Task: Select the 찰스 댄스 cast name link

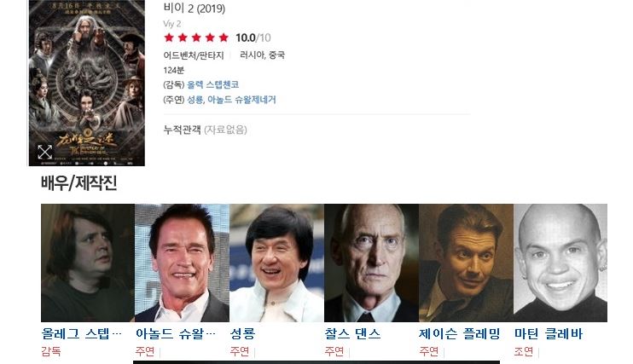Action: tap(353, 333)
